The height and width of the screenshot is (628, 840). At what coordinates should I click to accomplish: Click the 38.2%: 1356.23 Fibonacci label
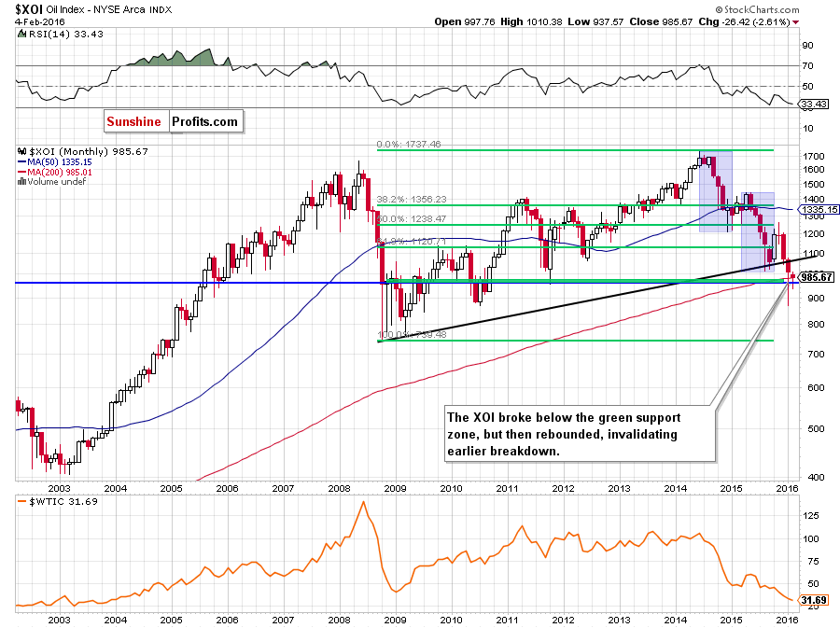point(411,199)
